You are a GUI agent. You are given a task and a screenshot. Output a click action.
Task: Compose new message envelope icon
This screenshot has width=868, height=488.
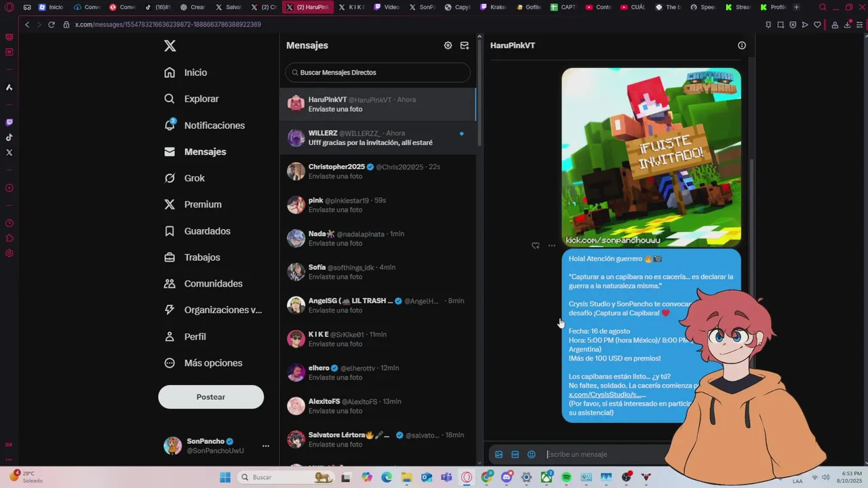(465, 45)
